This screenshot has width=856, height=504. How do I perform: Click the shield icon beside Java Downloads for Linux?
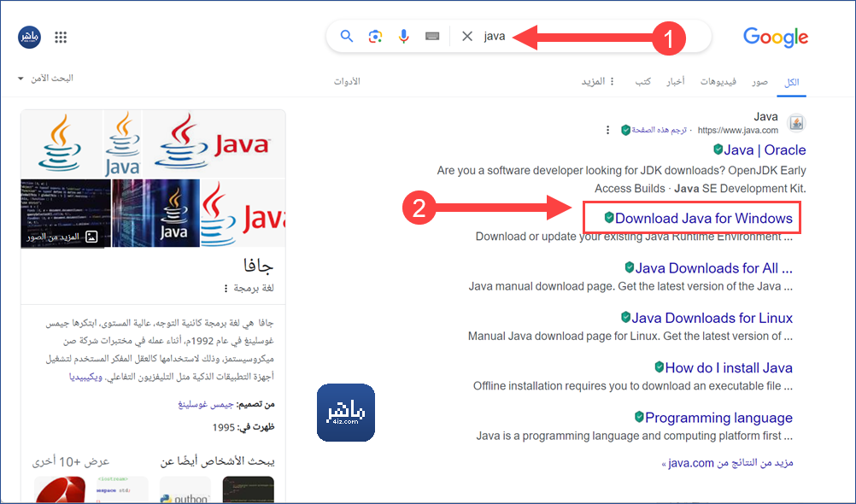click(625, 317)
